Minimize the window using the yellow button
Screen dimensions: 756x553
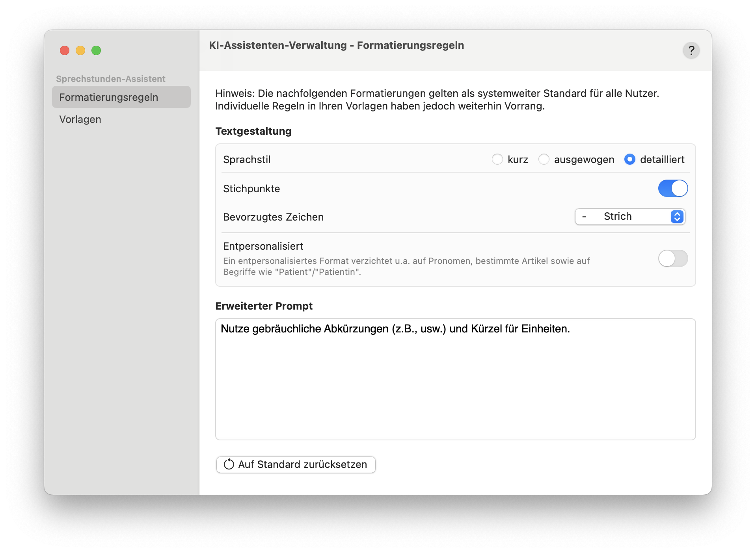click(80, 50)
